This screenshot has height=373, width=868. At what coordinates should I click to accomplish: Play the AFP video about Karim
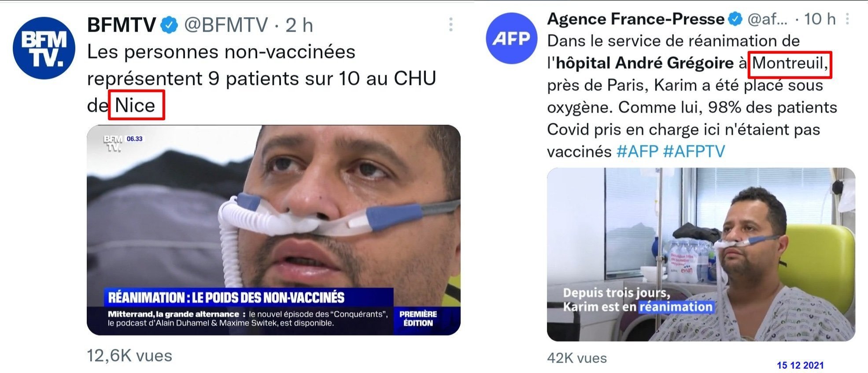(701, 254)
